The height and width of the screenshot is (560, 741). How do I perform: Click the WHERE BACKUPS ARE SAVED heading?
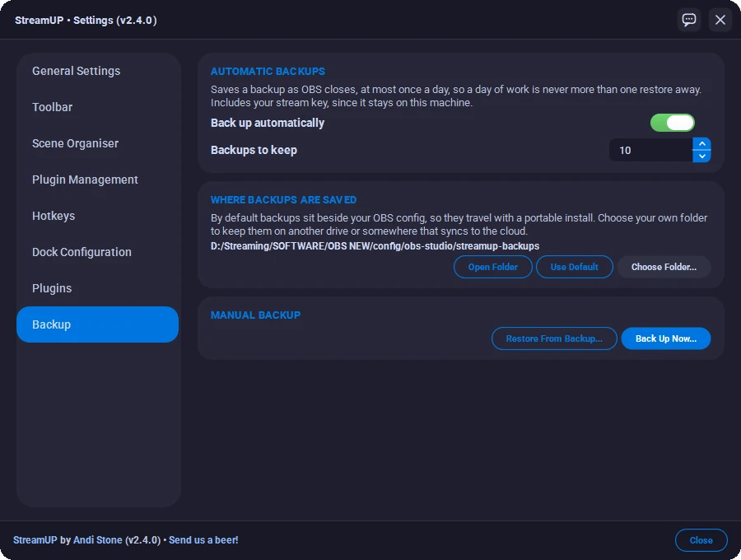283,200
